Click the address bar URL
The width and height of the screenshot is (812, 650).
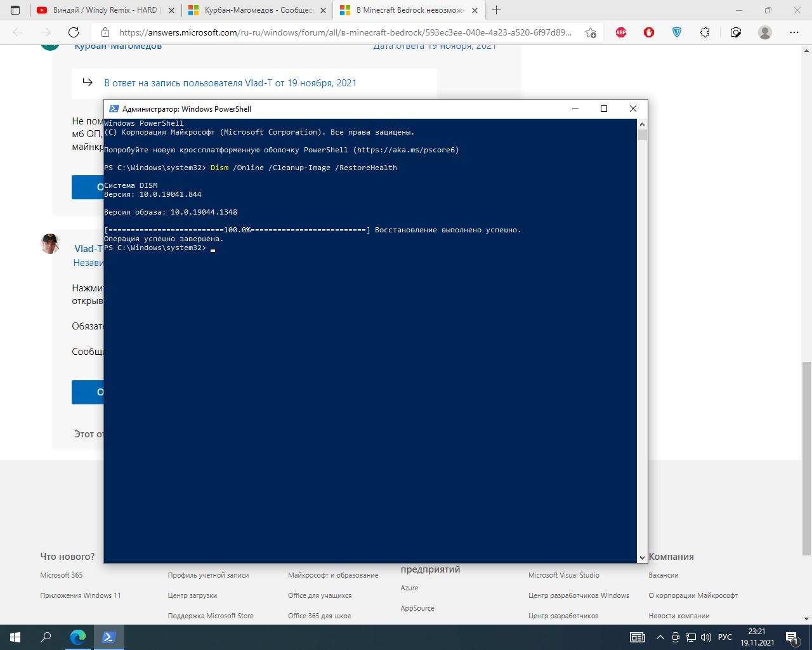(x=345, y=32)
